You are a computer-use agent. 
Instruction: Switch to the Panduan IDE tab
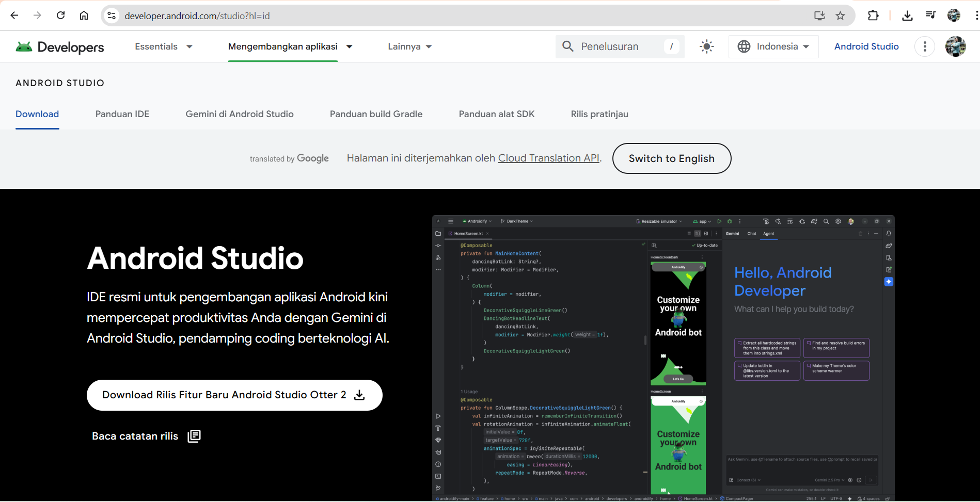pos(122,114)
